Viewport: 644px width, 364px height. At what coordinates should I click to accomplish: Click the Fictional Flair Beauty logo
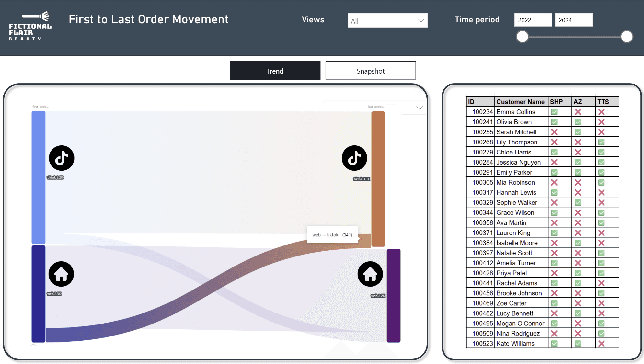[30, 26]
